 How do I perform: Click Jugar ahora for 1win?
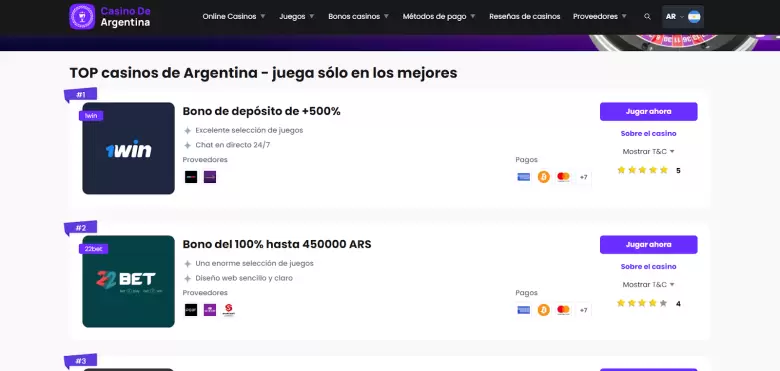(648, 111)
